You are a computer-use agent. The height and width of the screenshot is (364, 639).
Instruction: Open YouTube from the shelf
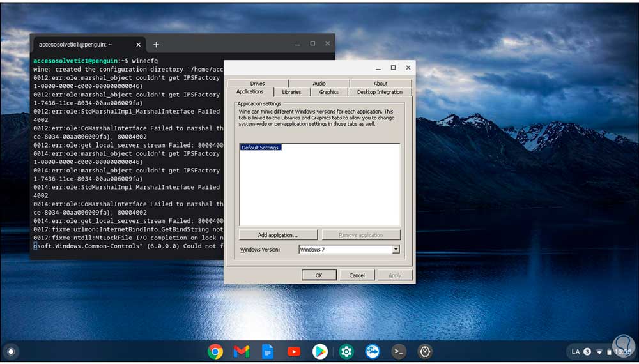(x=294, y=351)
